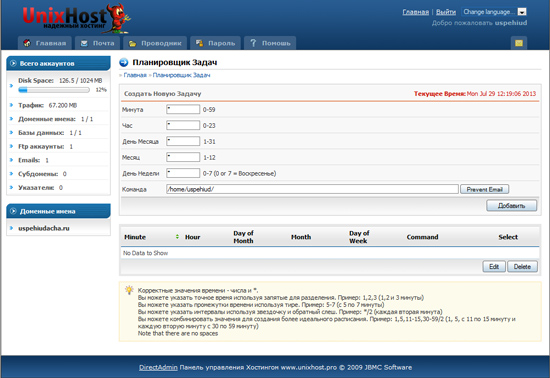Click the question mark icon on Помощь tab
The image size is (550, 378).
pyautogui.click(x=253, y=43)
